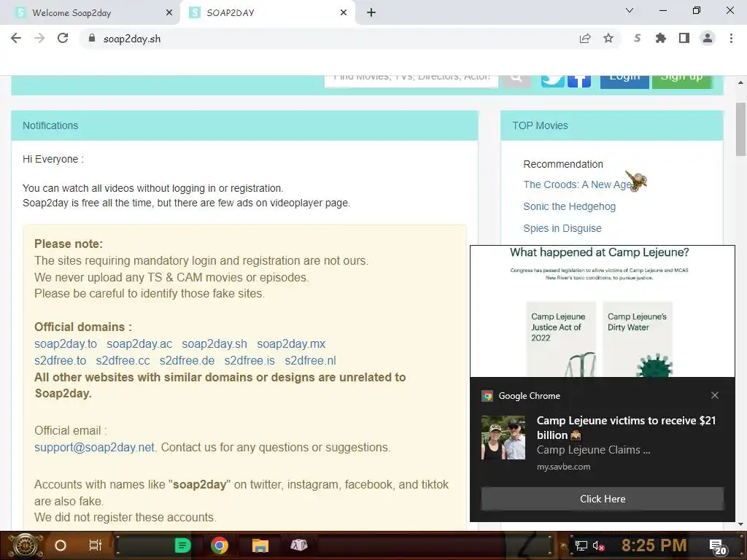Open the Twitter bird icon
The width and height of the screenshot is (747, 560).
click(x=553, y=81)
